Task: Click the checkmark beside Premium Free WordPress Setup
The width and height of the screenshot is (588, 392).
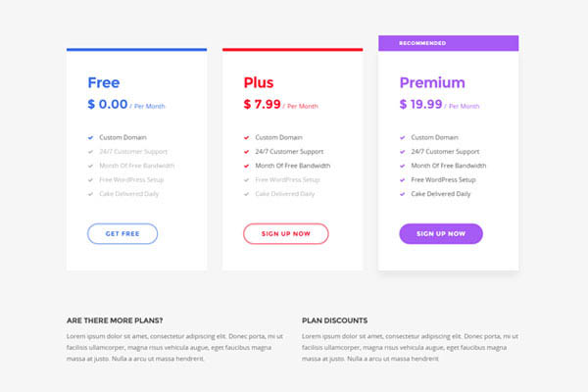Action: 402,179
